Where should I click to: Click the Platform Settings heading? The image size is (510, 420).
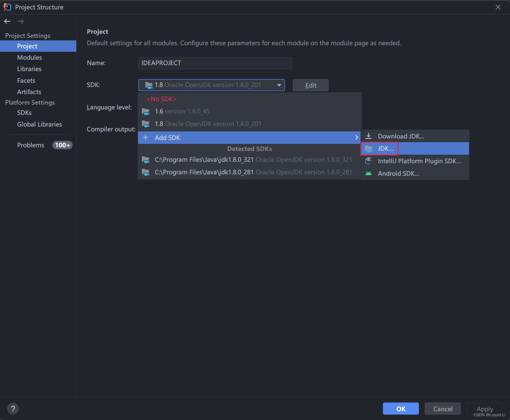tap(30, 102)
